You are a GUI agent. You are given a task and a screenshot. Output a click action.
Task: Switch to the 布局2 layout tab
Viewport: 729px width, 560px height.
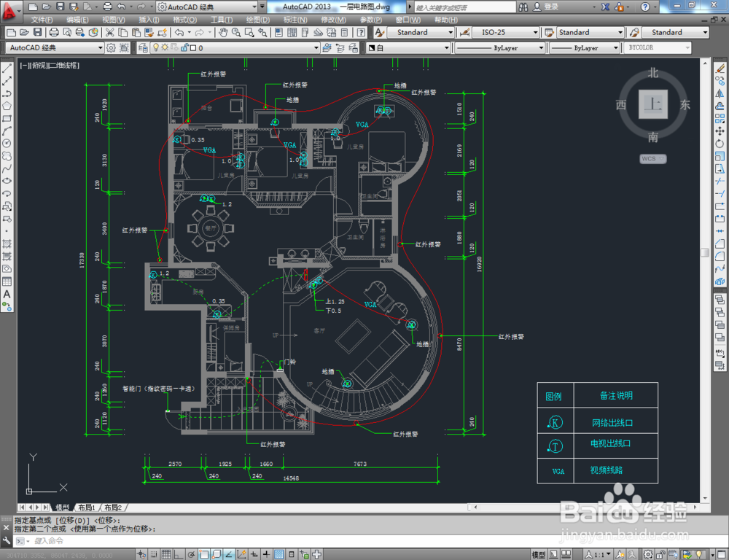113,507
